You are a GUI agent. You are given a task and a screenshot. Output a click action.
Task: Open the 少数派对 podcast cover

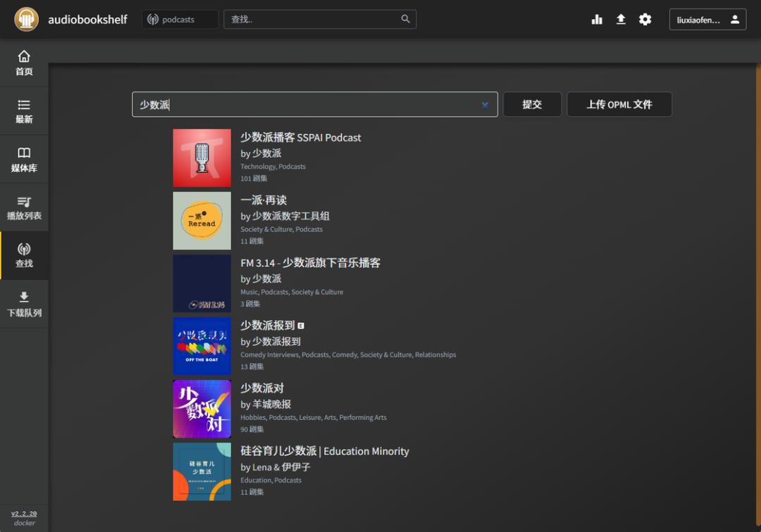(202, 409)
